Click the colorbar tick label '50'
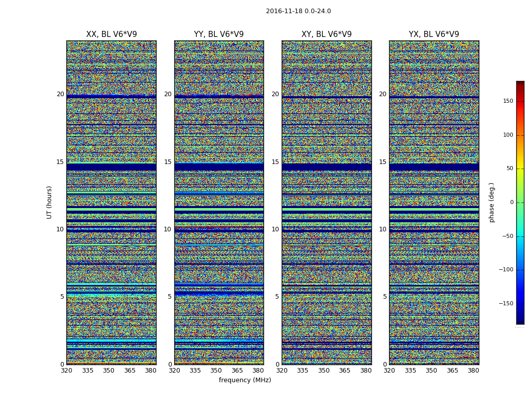This screenshot has height=405, width=532. 510,169
